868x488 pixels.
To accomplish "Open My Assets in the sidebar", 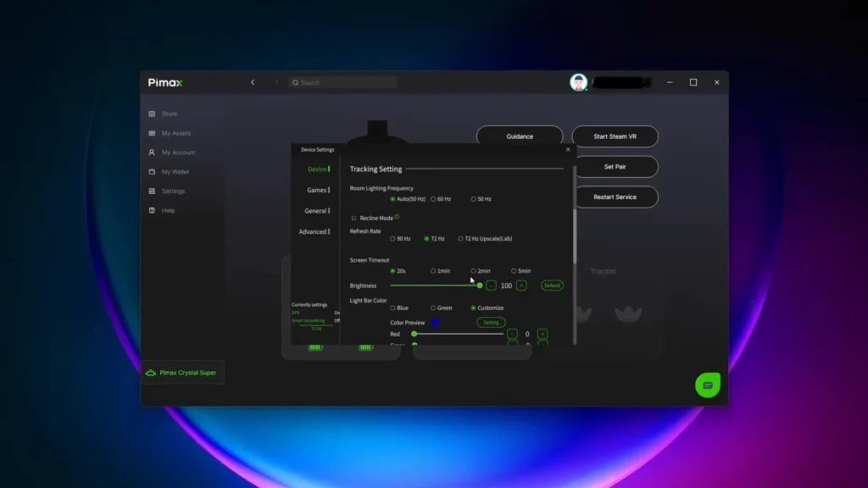I will tap(170, 133).
